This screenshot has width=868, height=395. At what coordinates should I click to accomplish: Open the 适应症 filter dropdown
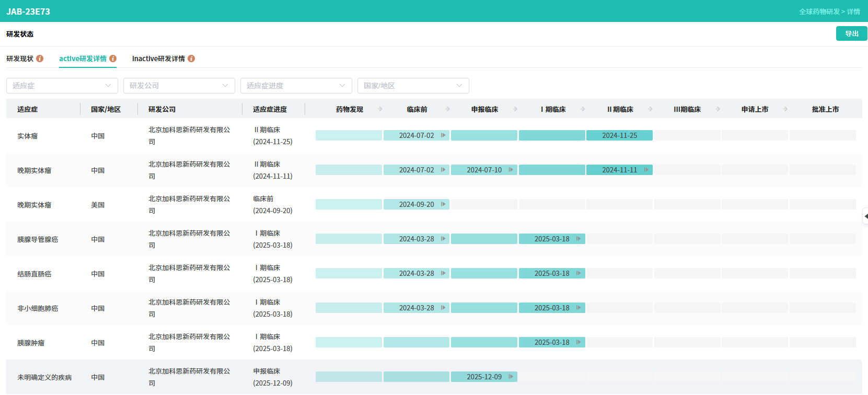(x=62, y=86)
